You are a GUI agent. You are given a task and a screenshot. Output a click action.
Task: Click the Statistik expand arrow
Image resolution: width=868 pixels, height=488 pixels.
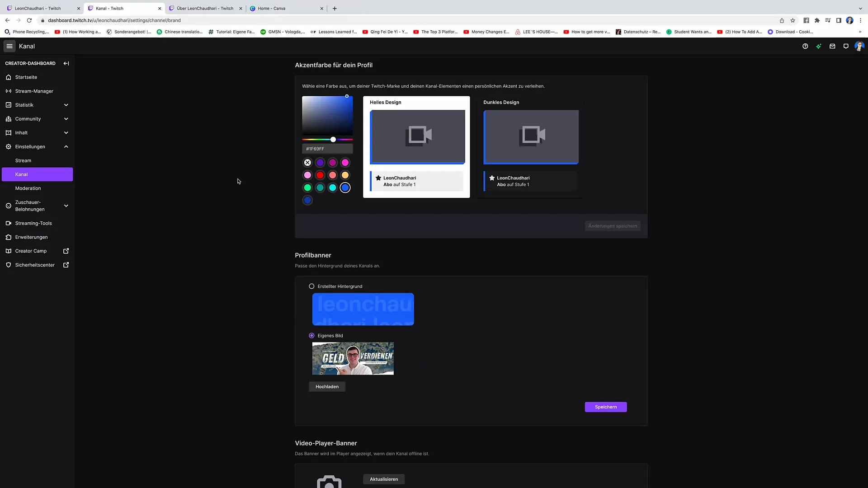click(x=65, y=105)
